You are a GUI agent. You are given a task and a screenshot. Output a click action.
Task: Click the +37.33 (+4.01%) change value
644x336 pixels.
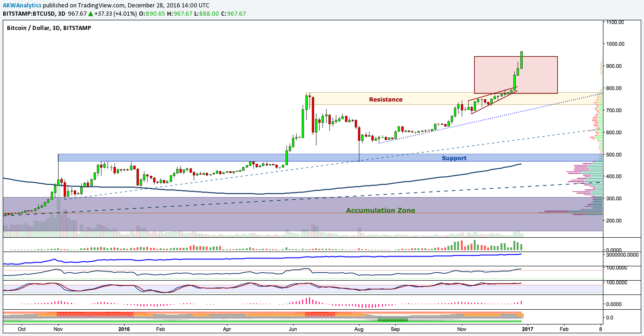[115, 14]
